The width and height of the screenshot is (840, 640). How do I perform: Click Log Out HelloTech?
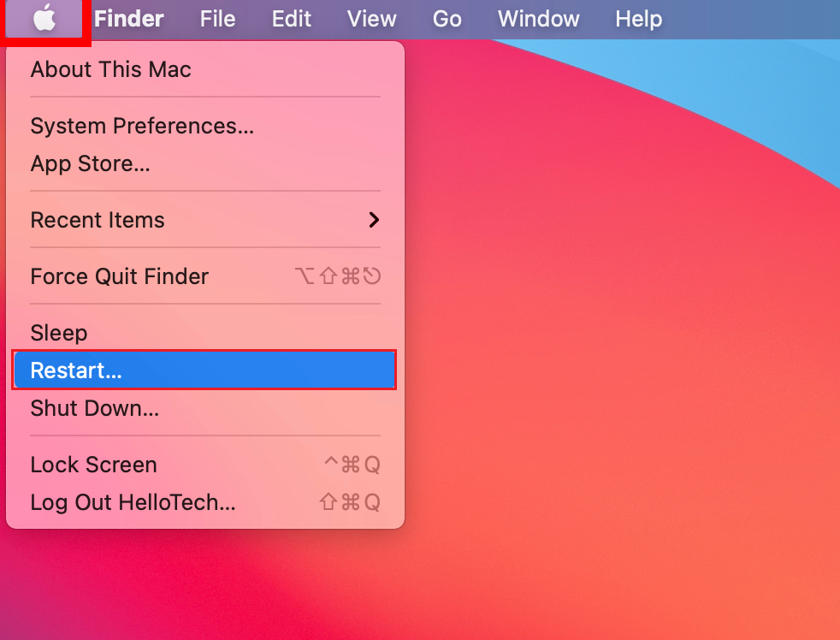click(x=133, y=502)
